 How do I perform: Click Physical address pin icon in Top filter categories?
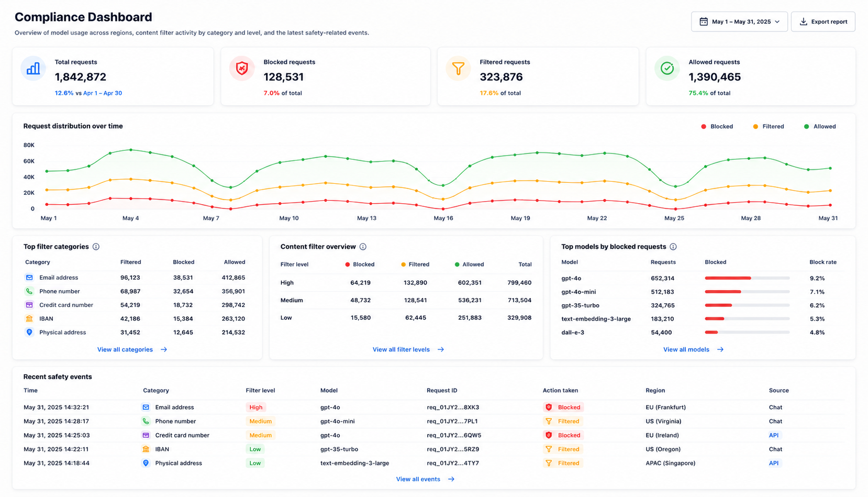pyautogui.click(x=29, y=332)
